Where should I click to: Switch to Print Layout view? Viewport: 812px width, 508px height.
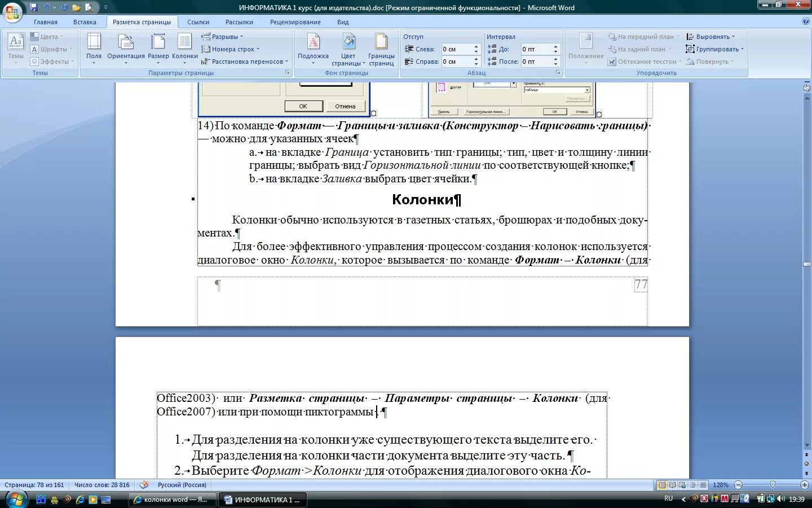pos(663,485)
